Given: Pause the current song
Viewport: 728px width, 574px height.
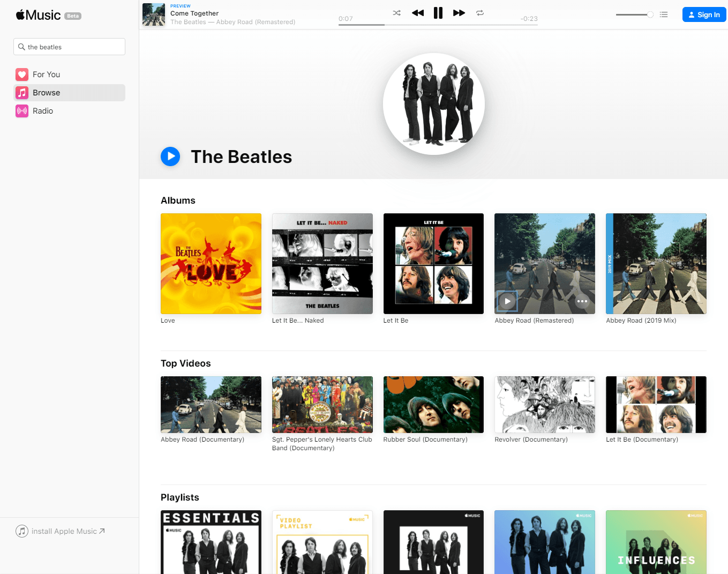Looking at the screenshot, I should [438, 13].
